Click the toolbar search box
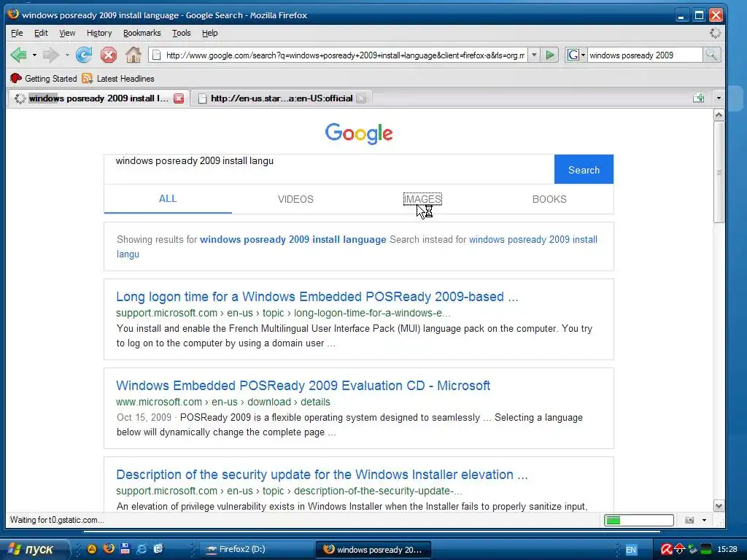The width and height of the screenshot is (747, 560). point(645,55)
